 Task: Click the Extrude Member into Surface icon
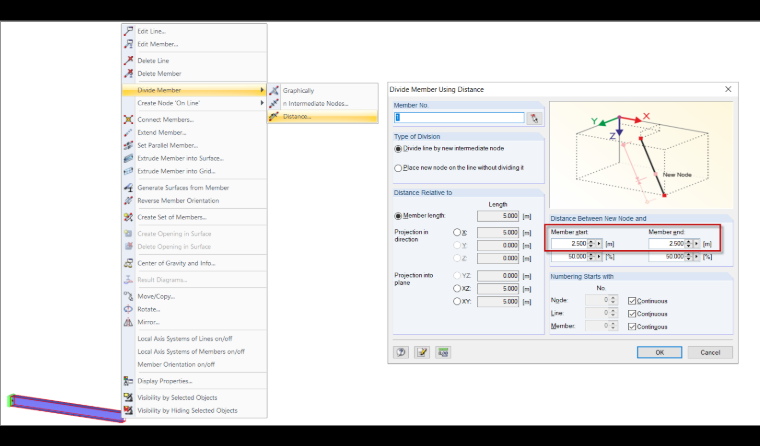pos(128,159)
